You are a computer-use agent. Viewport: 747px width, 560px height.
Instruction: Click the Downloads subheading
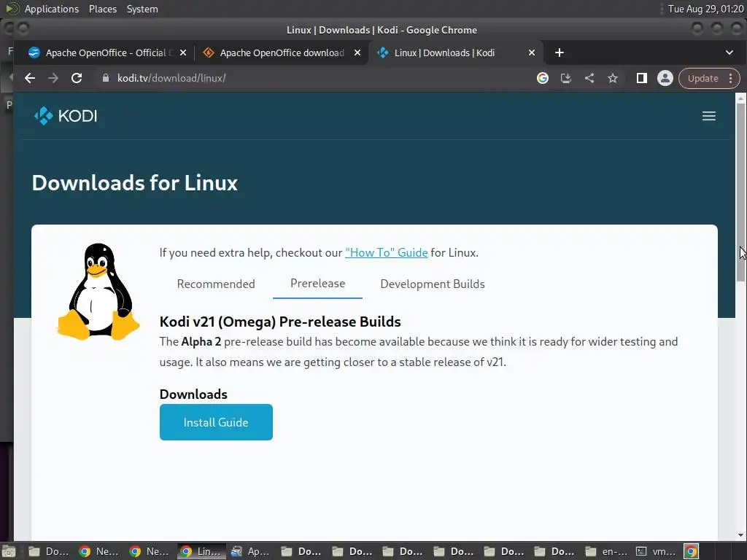pos(193,394)
